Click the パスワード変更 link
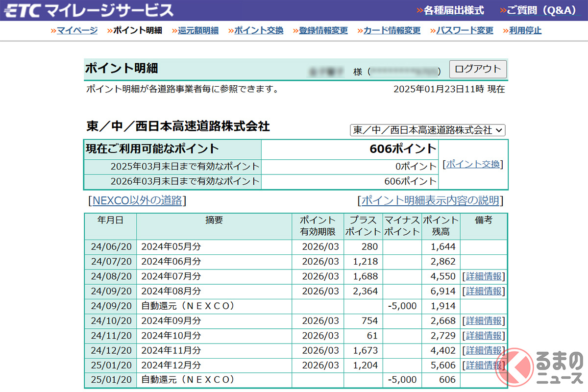588x392 pixels. pos(465,30)
